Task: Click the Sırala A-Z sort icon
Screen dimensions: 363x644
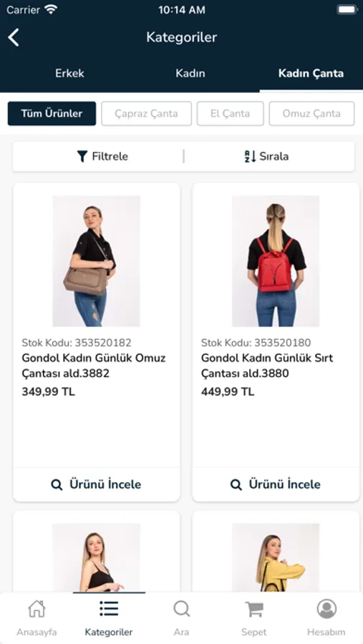Action: tap(250, 157)
